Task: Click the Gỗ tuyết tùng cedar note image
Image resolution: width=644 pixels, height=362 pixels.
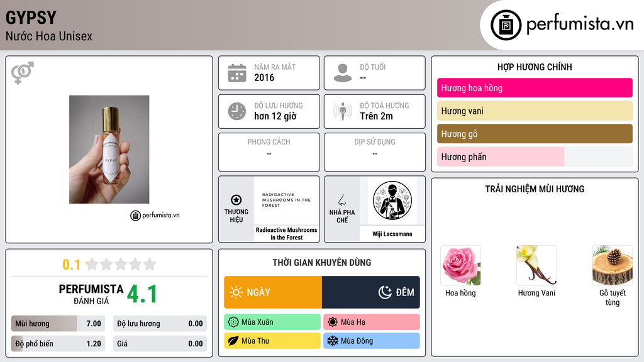Action: pos(613,266)
